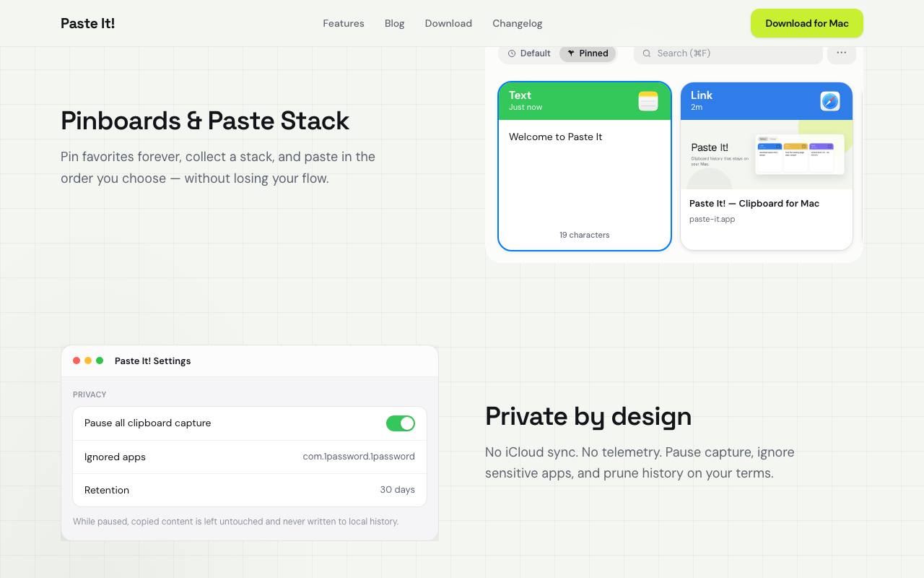924x578 pixels.
Task: Click the Link card preview thumbnail
Action: coord(767,155)
